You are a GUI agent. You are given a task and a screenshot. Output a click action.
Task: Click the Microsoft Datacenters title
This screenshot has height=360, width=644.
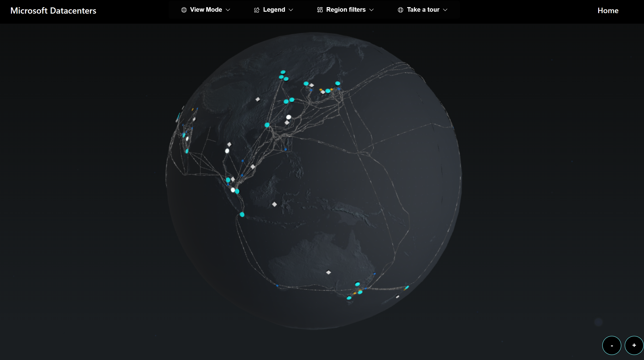53,11
